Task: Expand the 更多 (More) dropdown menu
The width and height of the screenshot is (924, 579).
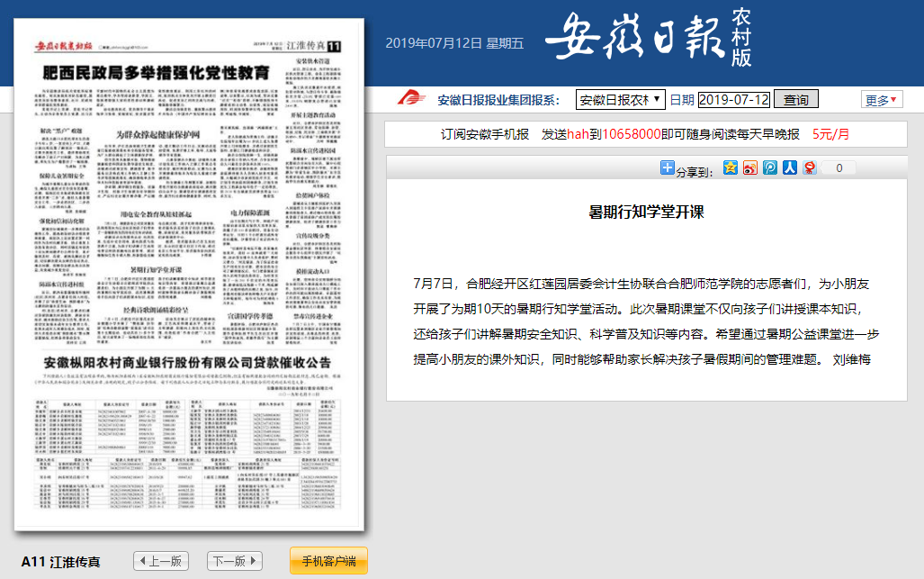Action: (x=882, y=100)
